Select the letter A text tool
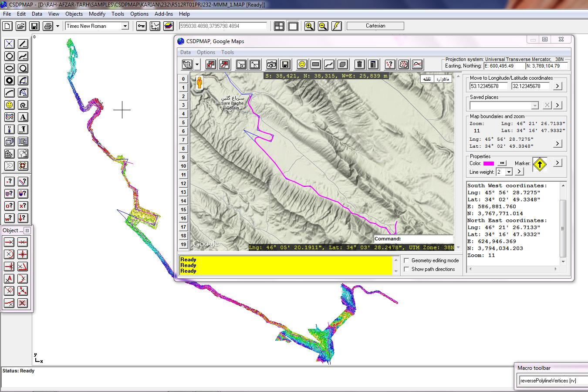This screenshot has height=392, width=588. 23,117
